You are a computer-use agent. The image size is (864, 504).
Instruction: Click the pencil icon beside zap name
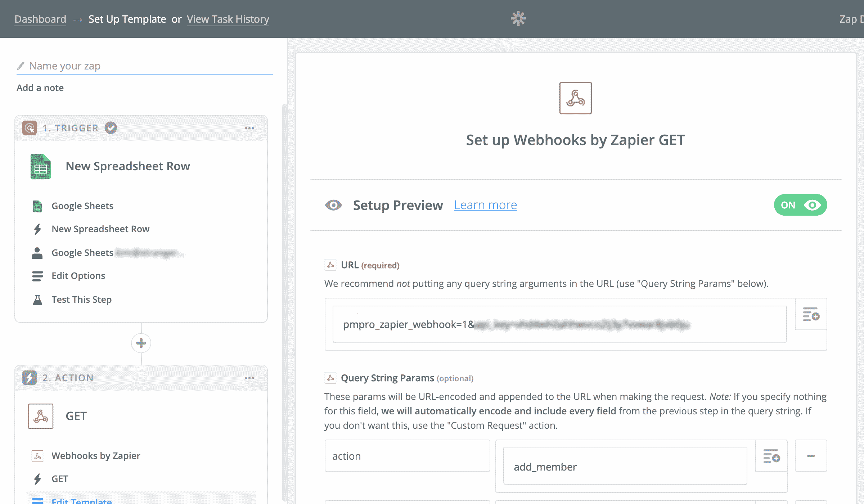21,66
